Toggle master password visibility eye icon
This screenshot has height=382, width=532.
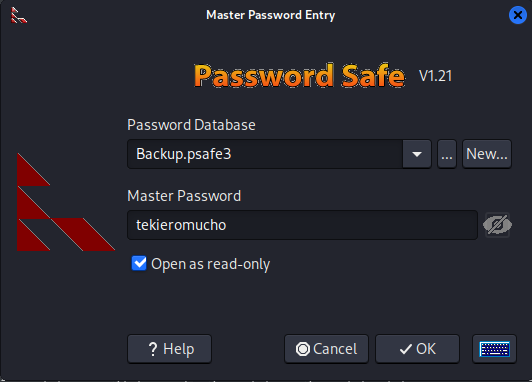pos(497,225)
